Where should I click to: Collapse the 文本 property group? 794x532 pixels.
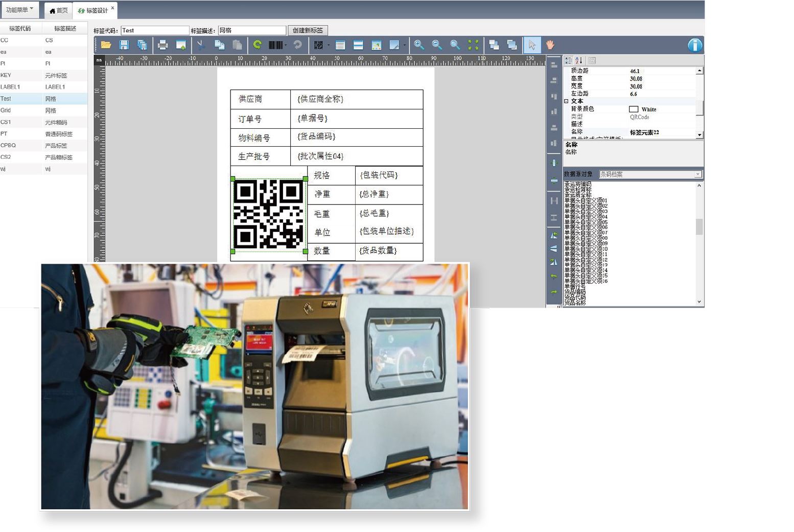(566, 101)
